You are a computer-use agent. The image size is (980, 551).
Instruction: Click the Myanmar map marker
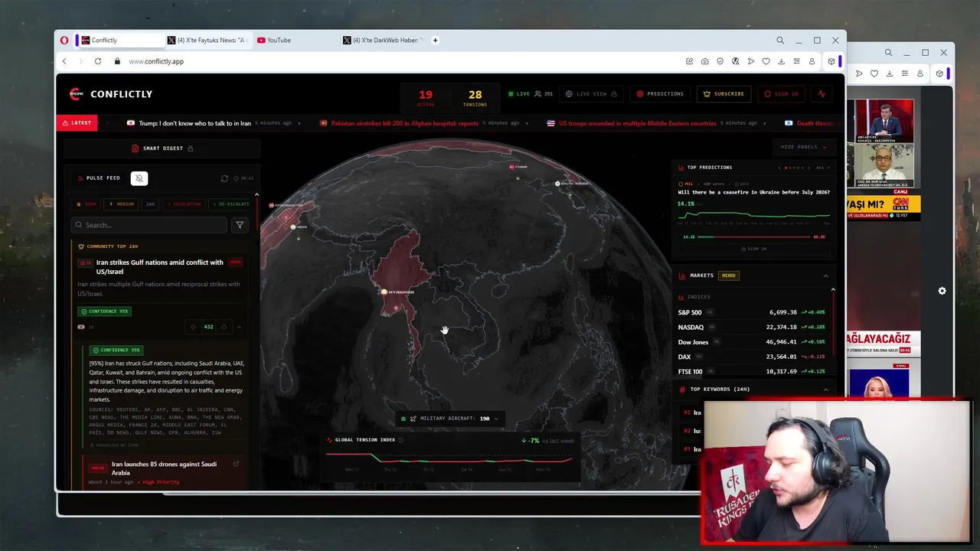tap(384, 292)
